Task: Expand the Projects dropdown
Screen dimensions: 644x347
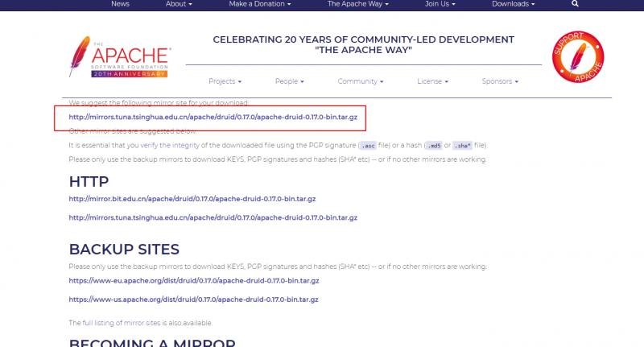Action: click(225, 81)
